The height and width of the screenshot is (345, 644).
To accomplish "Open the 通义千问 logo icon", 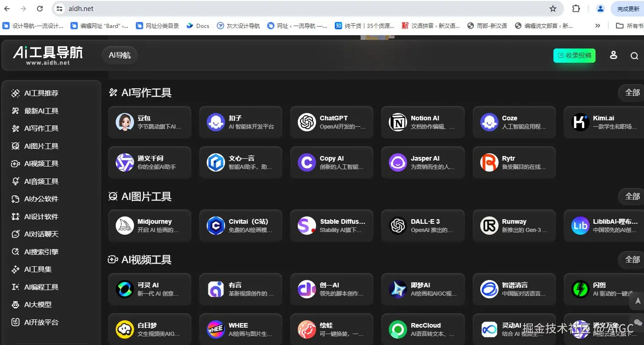I will pyautogui.click(x=124, y=162).
